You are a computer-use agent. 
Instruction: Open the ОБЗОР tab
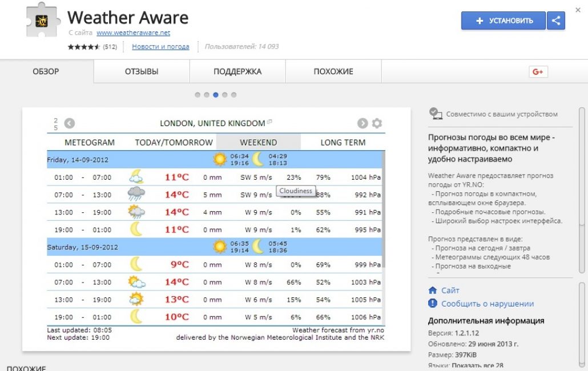click(46, 71)
